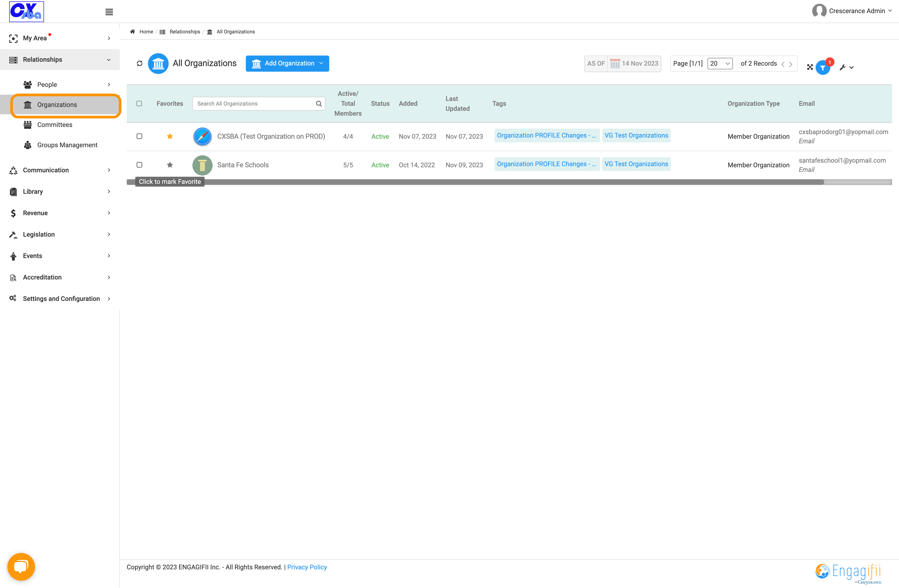Open the Settings and Configuration menu
The width and height of the screenshot is (899, 588).
[x=60, y=299]
